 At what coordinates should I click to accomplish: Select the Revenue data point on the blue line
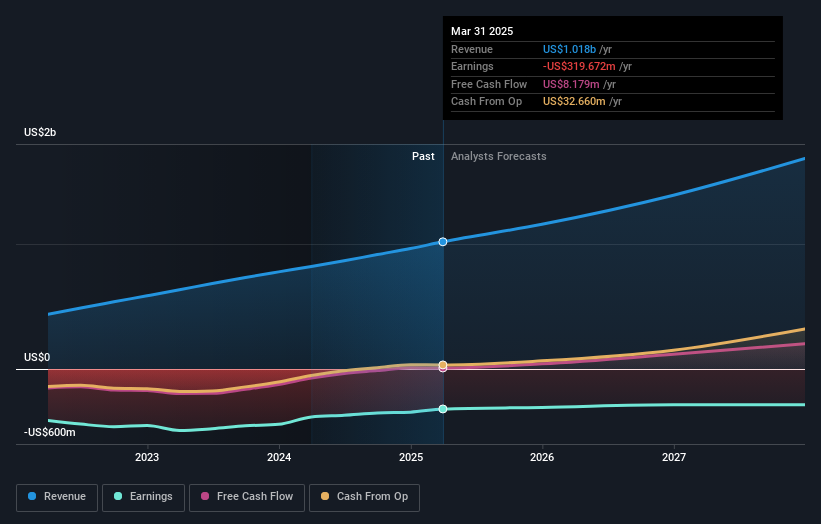click(x=443, y=242)
